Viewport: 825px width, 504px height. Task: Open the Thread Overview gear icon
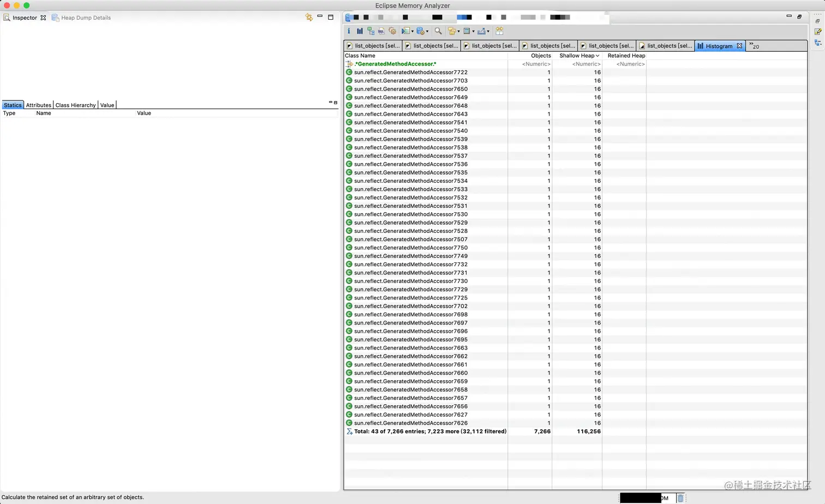[x=392, y=31]
